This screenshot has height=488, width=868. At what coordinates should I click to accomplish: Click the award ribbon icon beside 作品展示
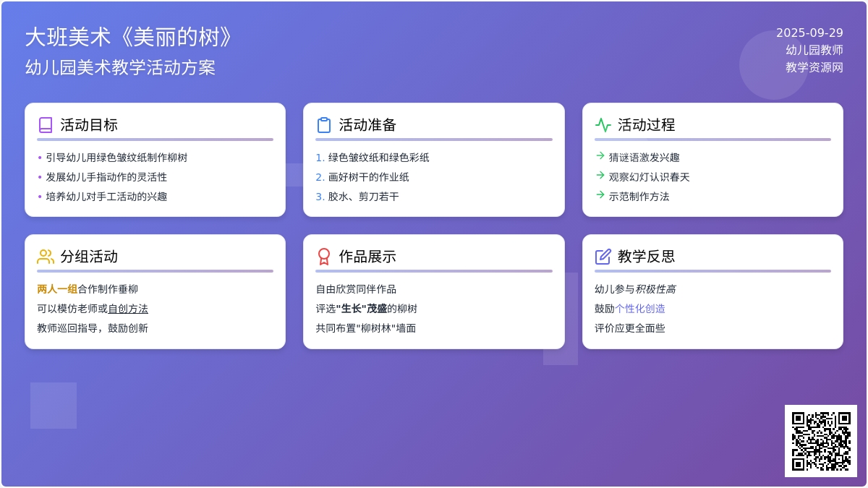324,257
